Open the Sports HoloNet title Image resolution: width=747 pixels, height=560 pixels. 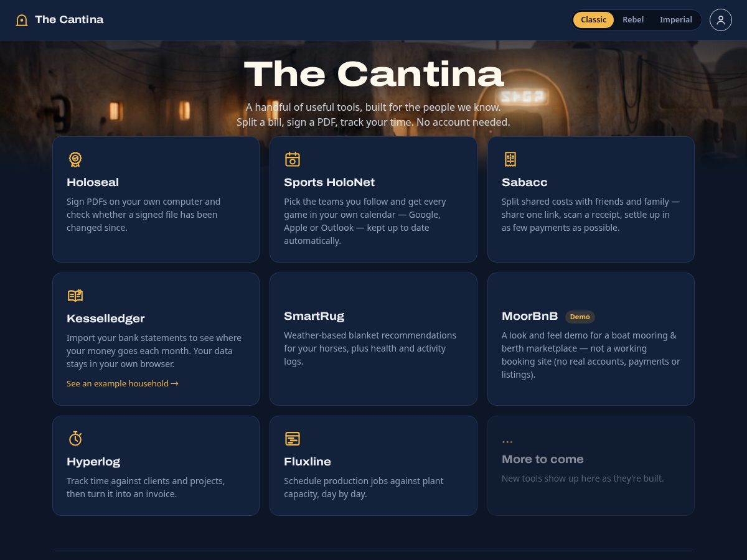pos(329,182)
